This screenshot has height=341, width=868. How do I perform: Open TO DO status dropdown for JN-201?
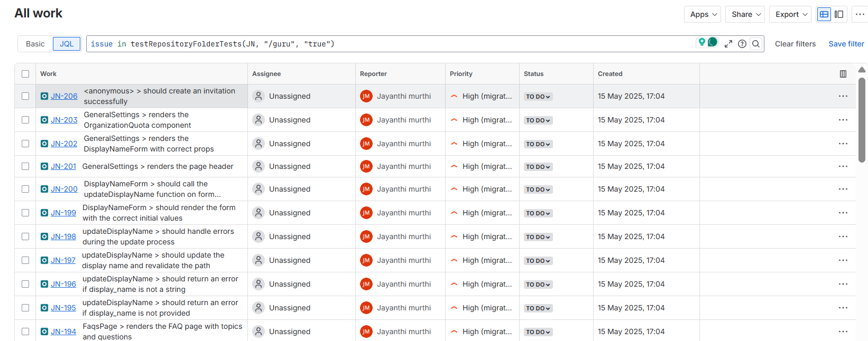click(x=538, y=167)
